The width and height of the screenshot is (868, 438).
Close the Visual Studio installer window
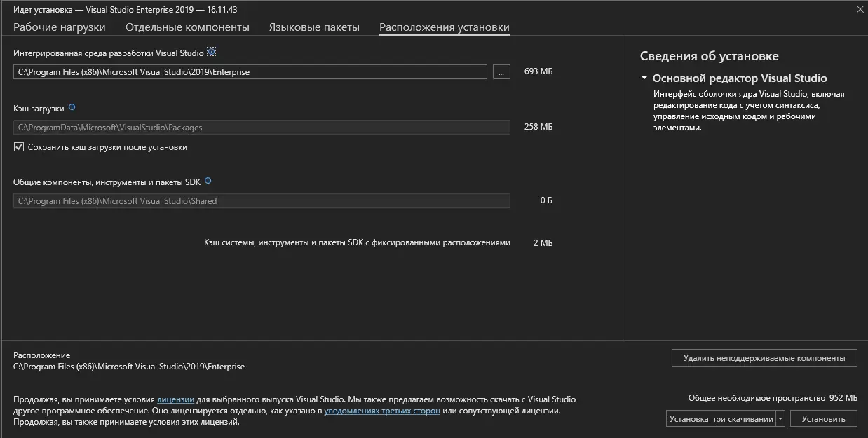860,9
